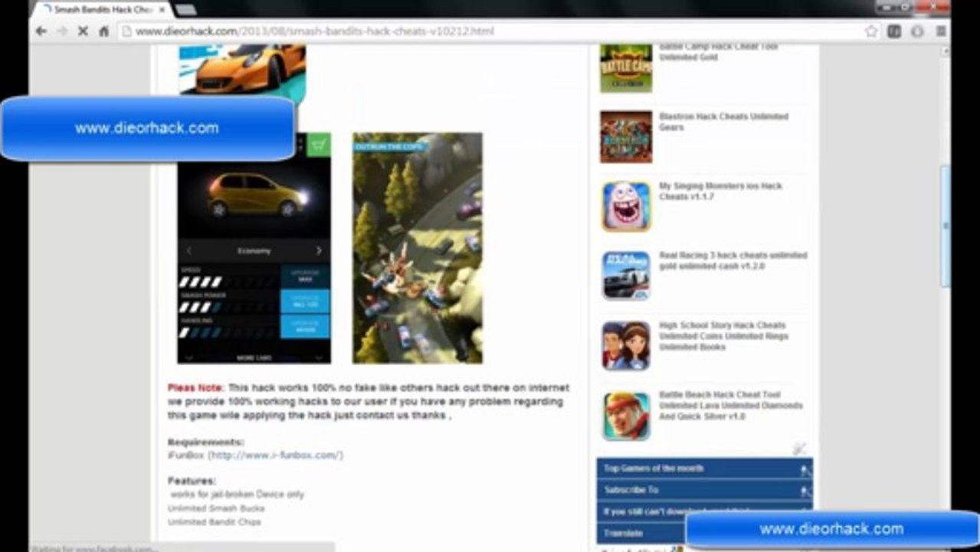Click the 'Pleas Note:' red text
The image size is (980, 552).
click(x=196, y=388)
